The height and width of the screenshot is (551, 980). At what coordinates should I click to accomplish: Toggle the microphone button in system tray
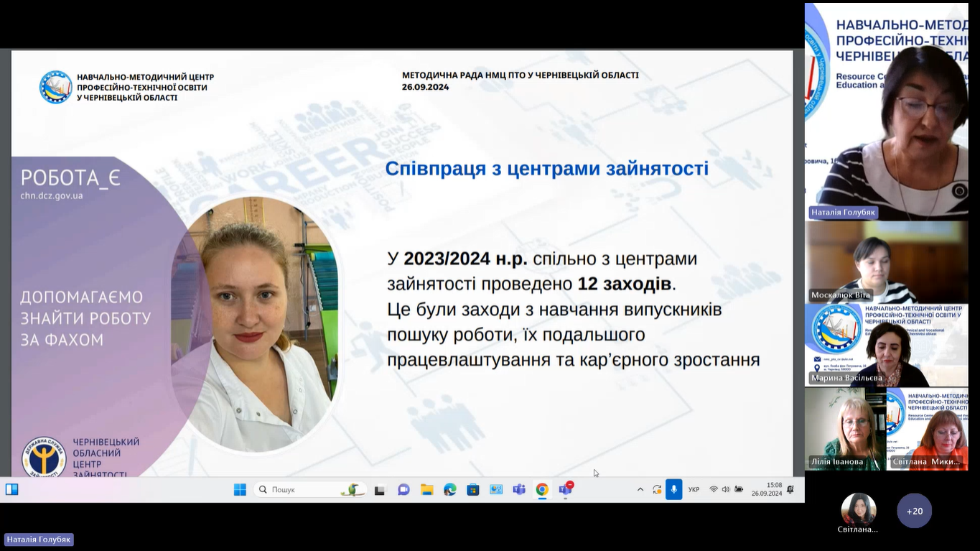[x=673, y=489]
